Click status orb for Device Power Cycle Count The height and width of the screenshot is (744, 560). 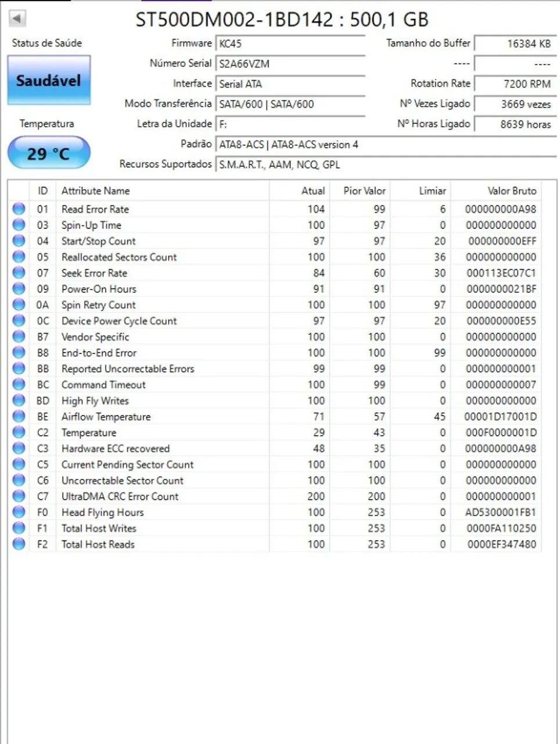click(19, 321)
